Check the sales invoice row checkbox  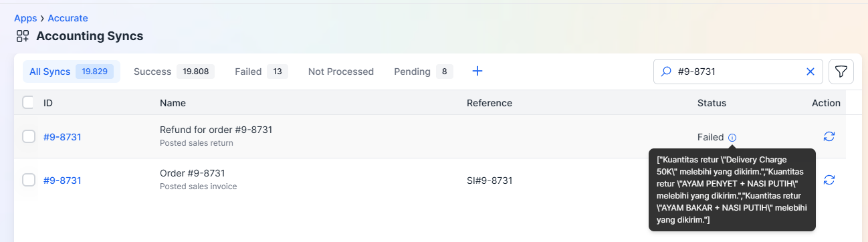(29, 180)
